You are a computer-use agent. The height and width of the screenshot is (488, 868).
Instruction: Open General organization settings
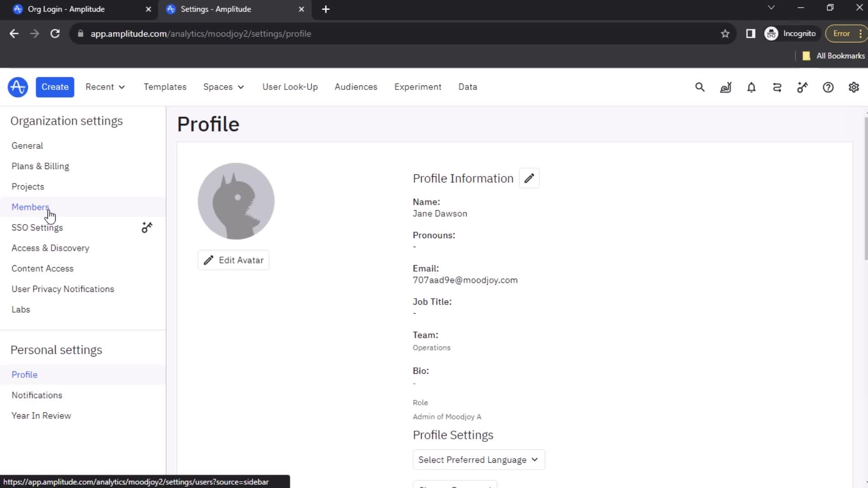(x=83, y=145)
